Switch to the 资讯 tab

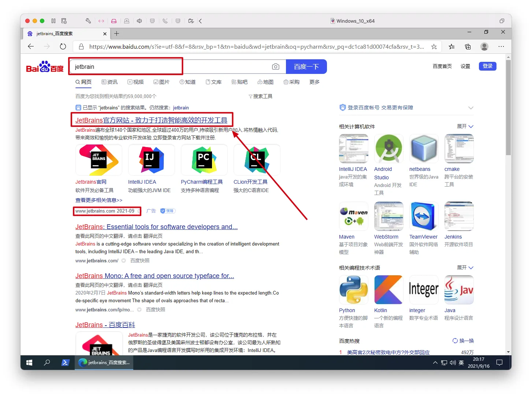point(109,82)
